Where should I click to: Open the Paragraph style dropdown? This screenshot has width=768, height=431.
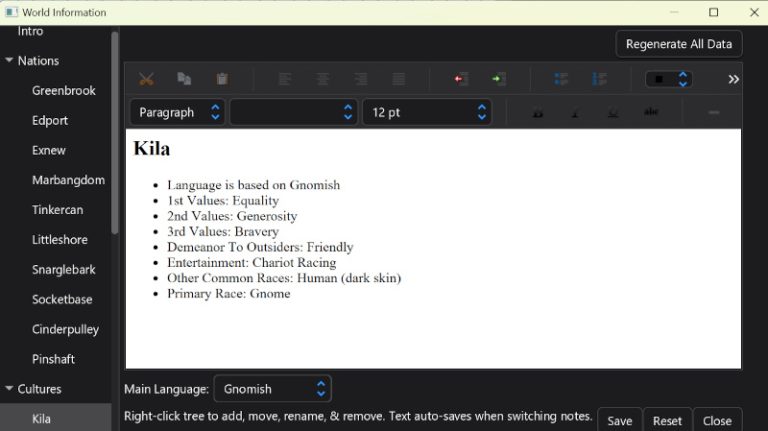click(178, 112)
